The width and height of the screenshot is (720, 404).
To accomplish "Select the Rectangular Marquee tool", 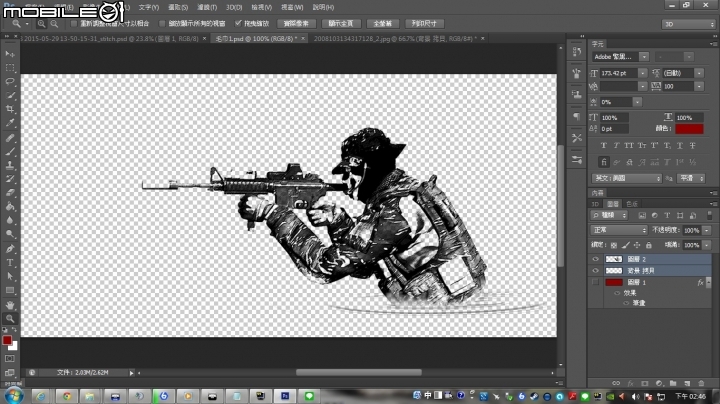I will coord(11,67).
